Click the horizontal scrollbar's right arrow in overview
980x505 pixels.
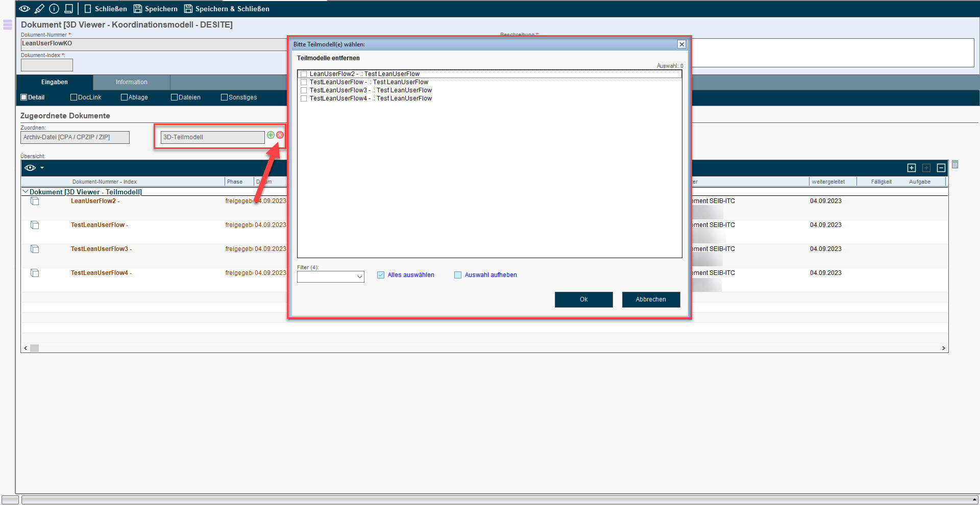[x=943, y=348]
